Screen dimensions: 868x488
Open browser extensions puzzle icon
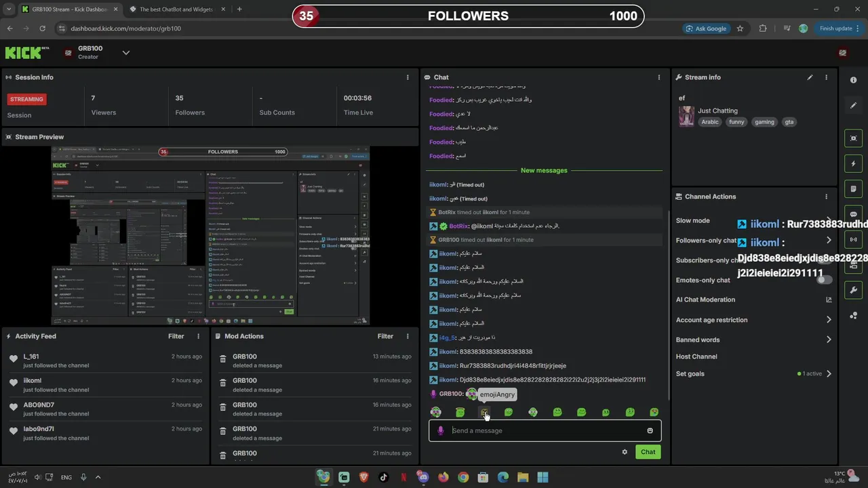(763, 28)
